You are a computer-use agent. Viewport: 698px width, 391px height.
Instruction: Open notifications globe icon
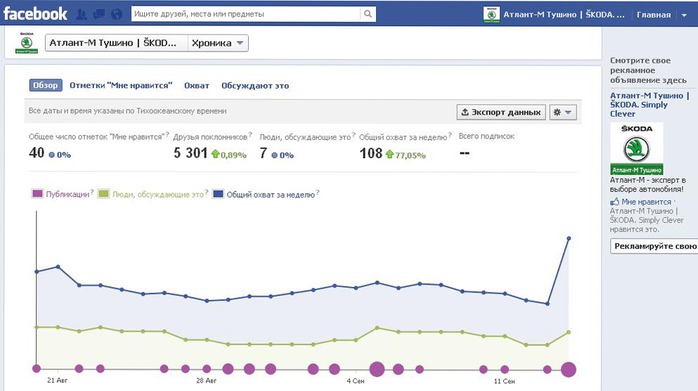[x=117, y=14]
